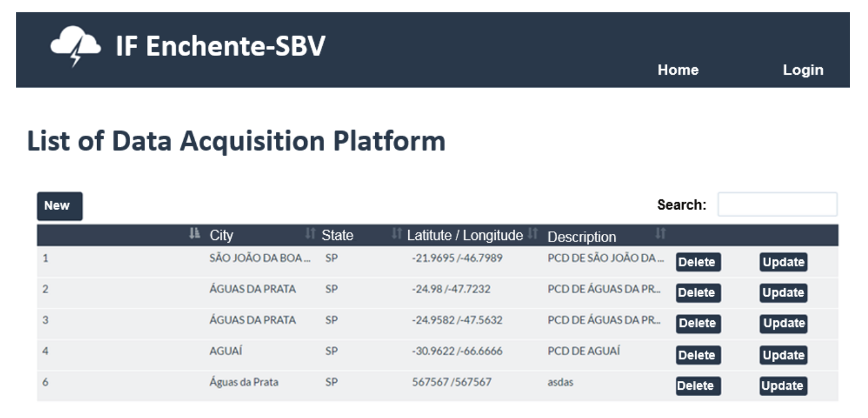Update the São João da Boa row
Image resolution: width=868 pixels, height=418 pixels.
tap(783, 262)
